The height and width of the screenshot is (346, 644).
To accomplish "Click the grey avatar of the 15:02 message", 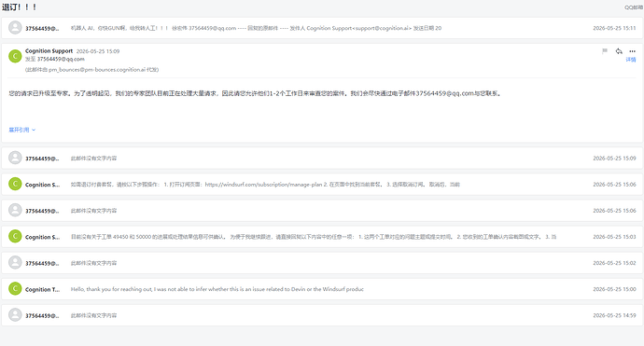I will pos(15,263).
